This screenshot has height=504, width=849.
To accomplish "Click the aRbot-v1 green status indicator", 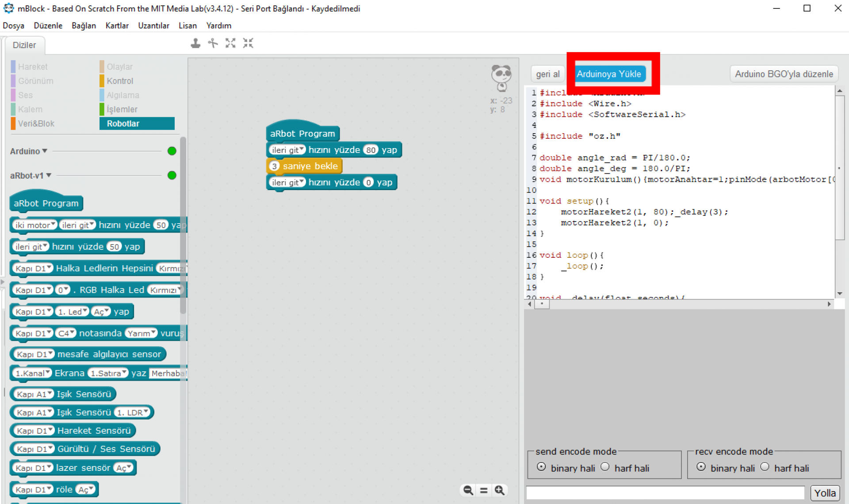I will point(172,175).
